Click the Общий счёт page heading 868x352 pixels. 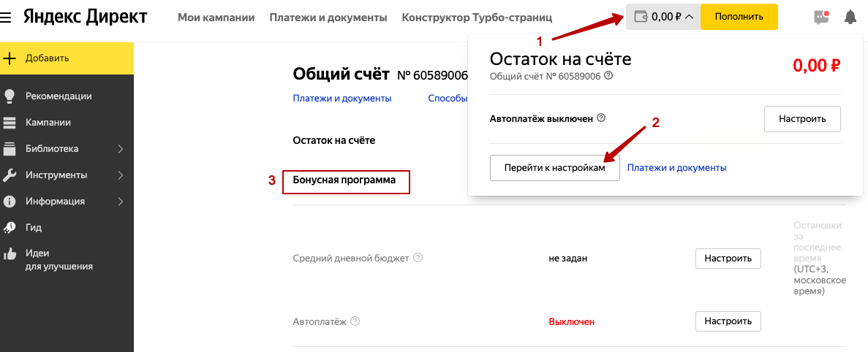341,74
